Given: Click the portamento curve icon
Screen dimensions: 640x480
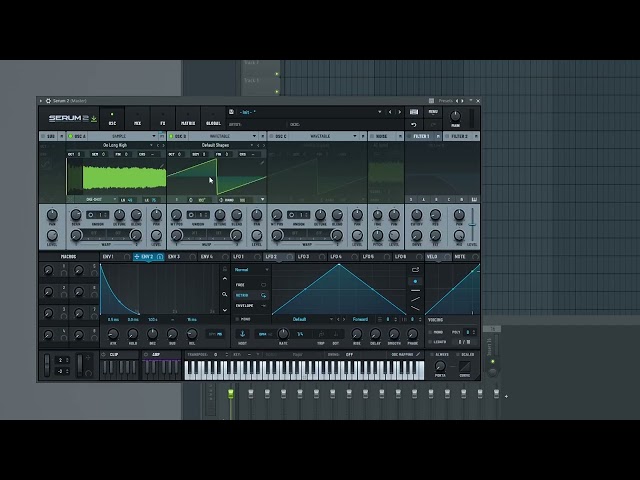Looking at the screenshot, I should coord(464,366).
